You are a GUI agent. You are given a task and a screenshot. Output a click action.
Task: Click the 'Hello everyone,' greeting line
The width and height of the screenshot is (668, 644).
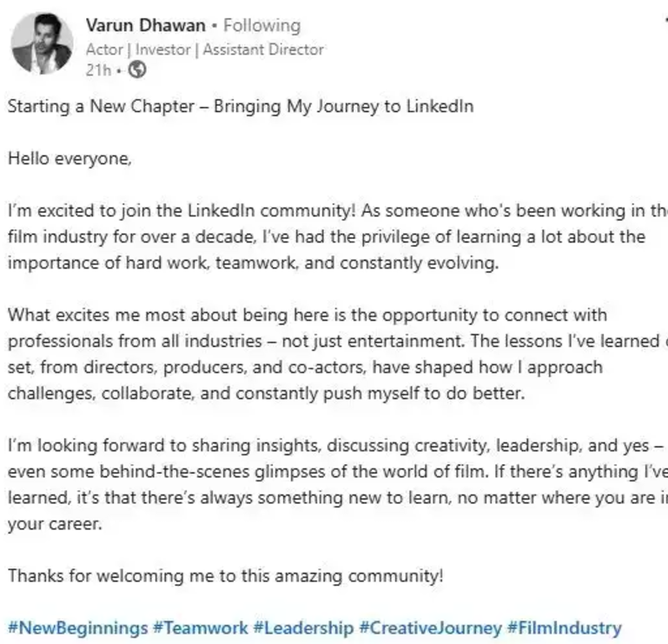pos(71,158)
